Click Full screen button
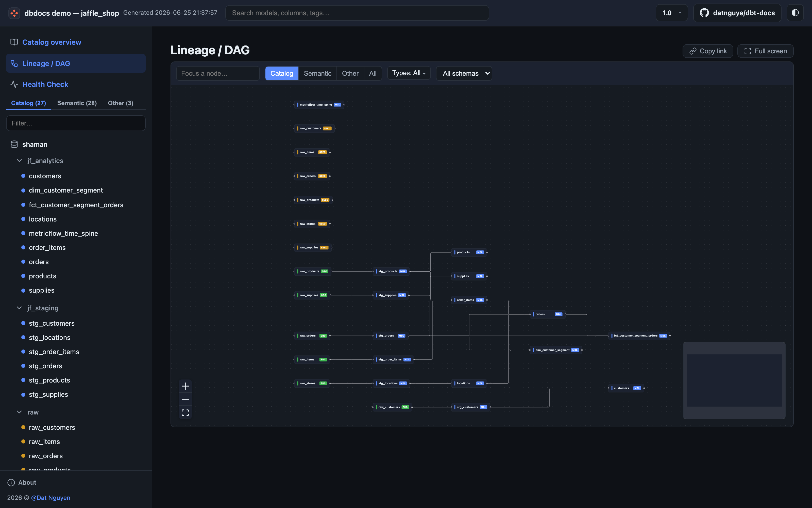Viewport: 812px width, 508px height. [x=765, y=51]
